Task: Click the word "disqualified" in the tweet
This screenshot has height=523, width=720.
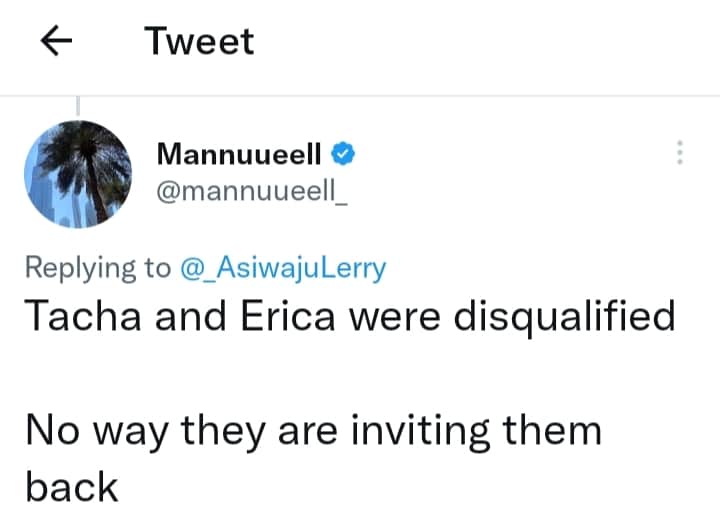Action: point(563,316)
